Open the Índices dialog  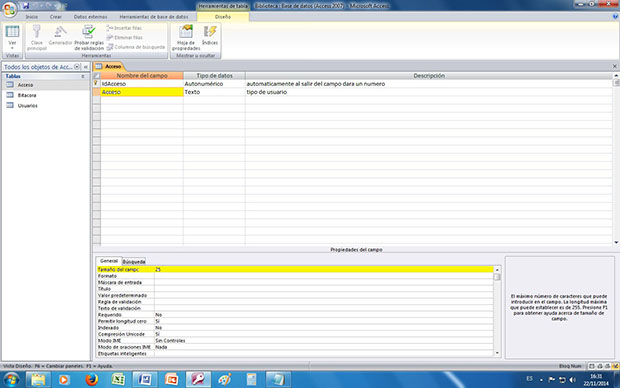(210, 35)
